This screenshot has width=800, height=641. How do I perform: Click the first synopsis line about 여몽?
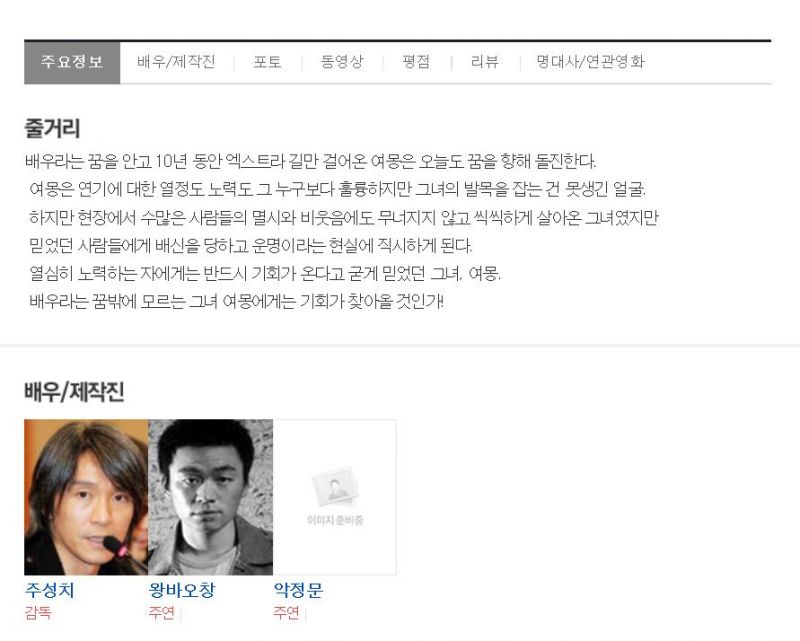click(310, 162)
